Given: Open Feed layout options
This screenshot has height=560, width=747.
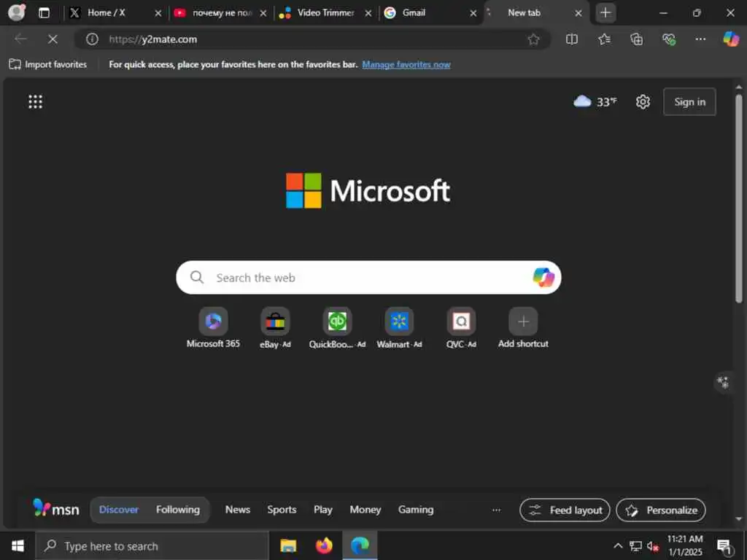Looking at the screenshot, I should 565,510.
